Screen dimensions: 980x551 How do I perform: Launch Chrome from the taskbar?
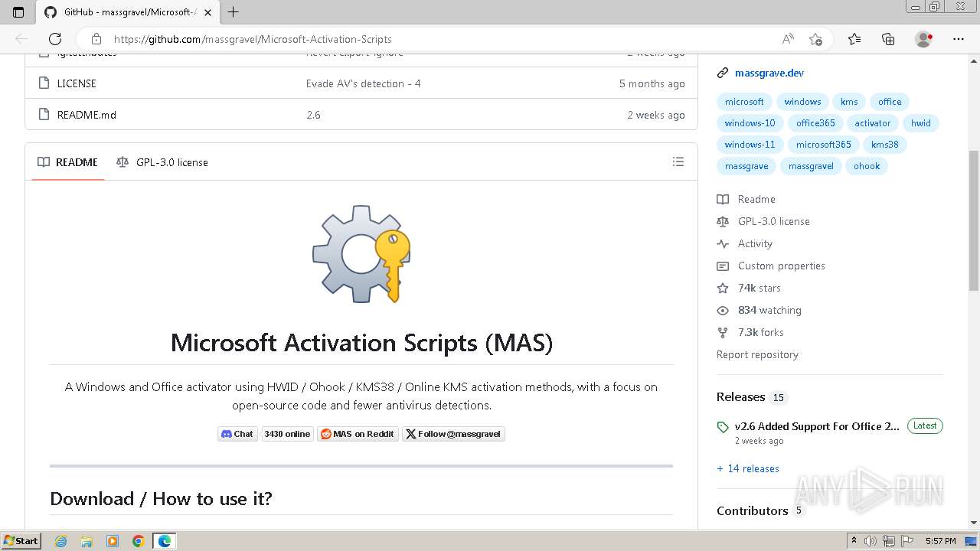(139, 541)
